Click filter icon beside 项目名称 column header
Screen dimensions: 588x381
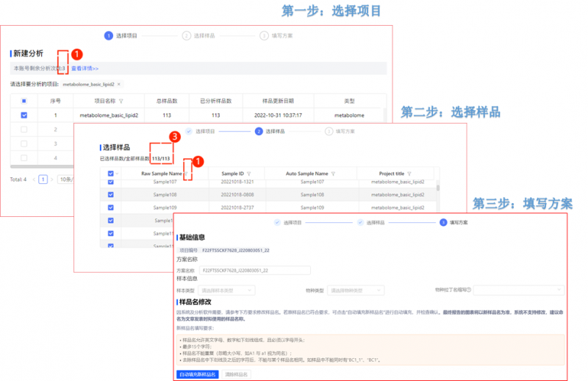pyautogui.click(x=121, y=101)
